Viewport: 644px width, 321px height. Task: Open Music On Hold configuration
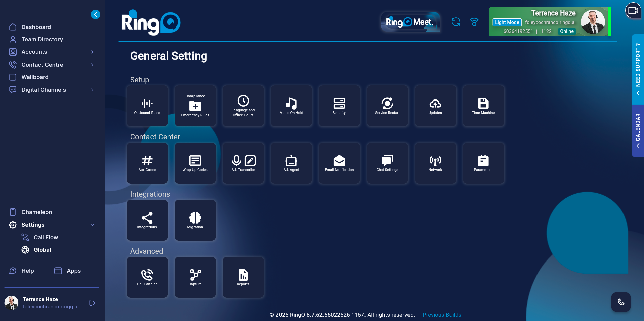(x=291, y=106)
